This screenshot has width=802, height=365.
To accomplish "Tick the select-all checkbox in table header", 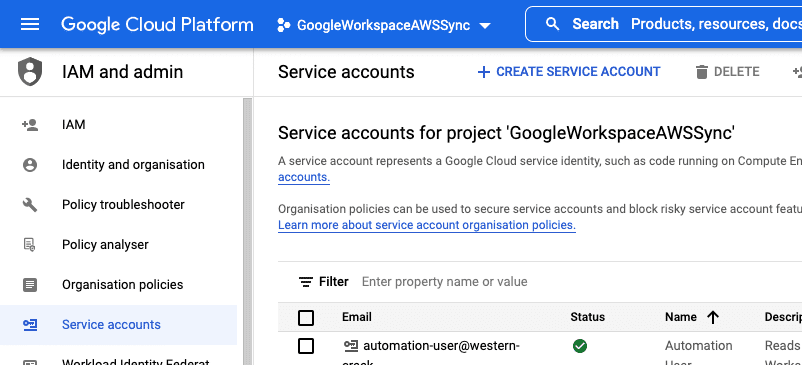I will [306, 317].
